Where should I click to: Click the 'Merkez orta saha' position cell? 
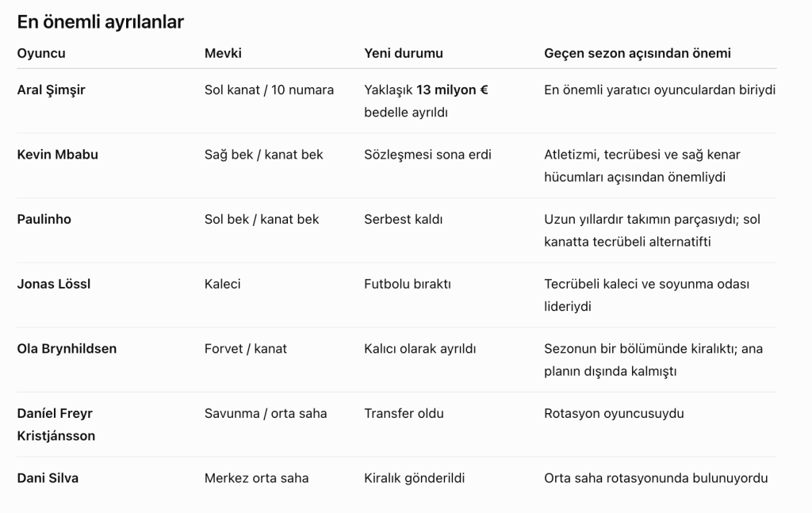point(256,478)
